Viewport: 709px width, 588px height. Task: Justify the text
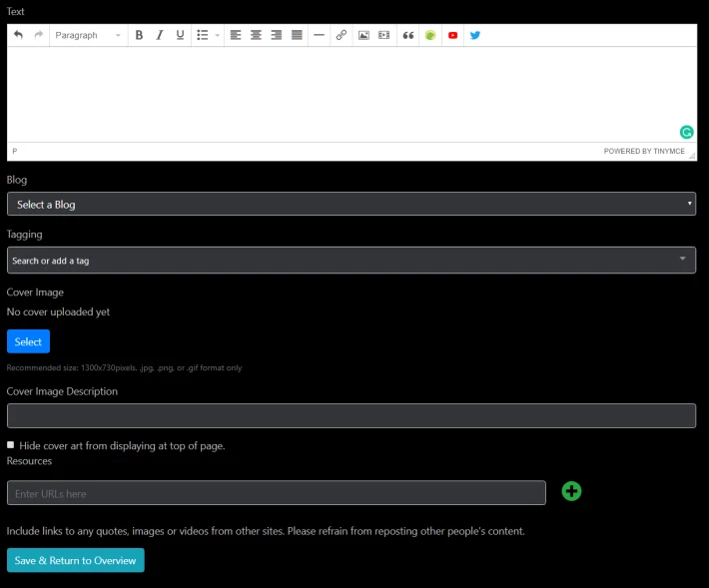[x=297, y=35]
